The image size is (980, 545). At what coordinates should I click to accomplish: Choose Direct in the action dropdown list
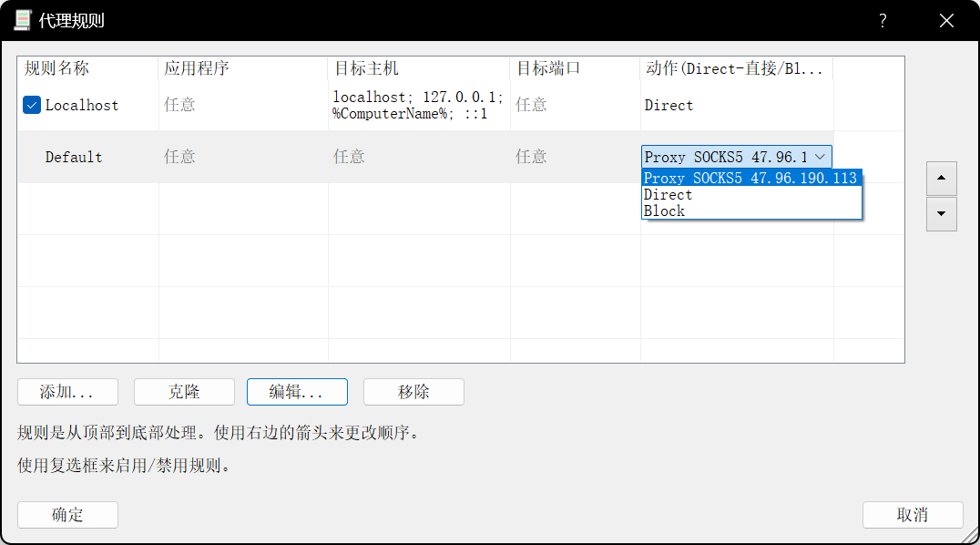[x=751, y=195]
